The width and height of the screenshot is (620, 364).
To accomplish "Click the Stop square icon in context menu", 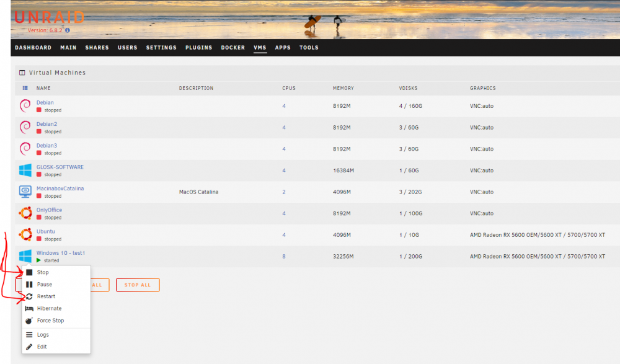I will pos(29,273).
